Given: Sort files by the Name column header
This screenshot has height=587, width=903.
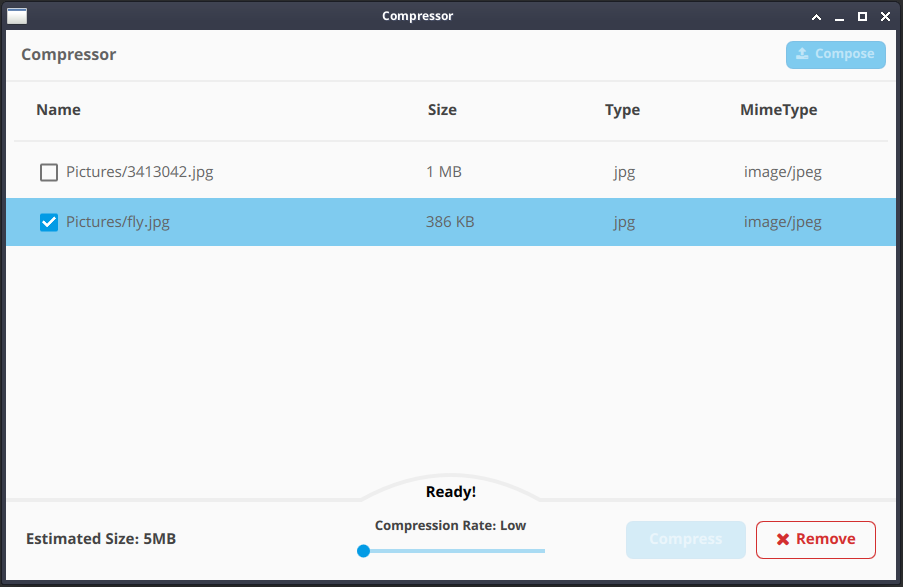Looking at the screenshot, I should pyautogui.click(x=58, y=110).
